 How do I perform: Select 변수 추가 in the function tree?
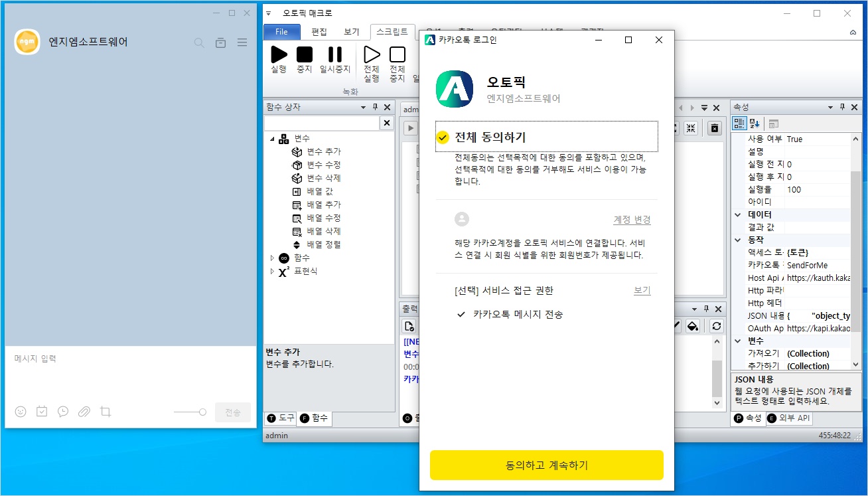324,152
